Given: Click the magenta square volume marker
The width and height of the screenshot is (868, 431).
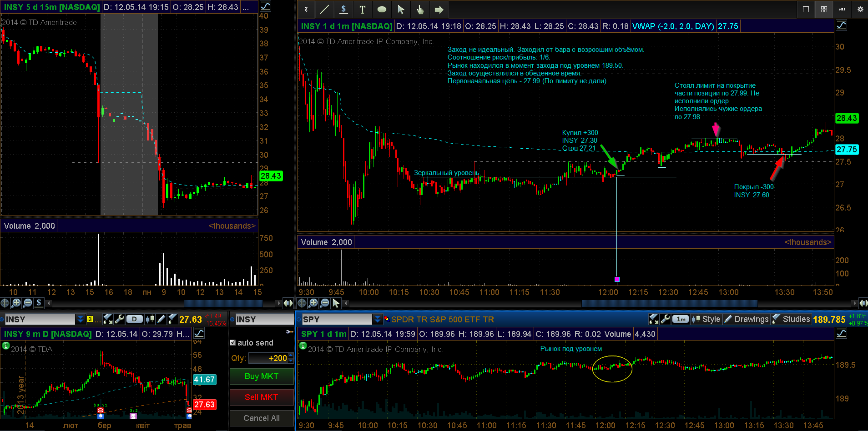Looking at the screenshot, I should [617, 280].
